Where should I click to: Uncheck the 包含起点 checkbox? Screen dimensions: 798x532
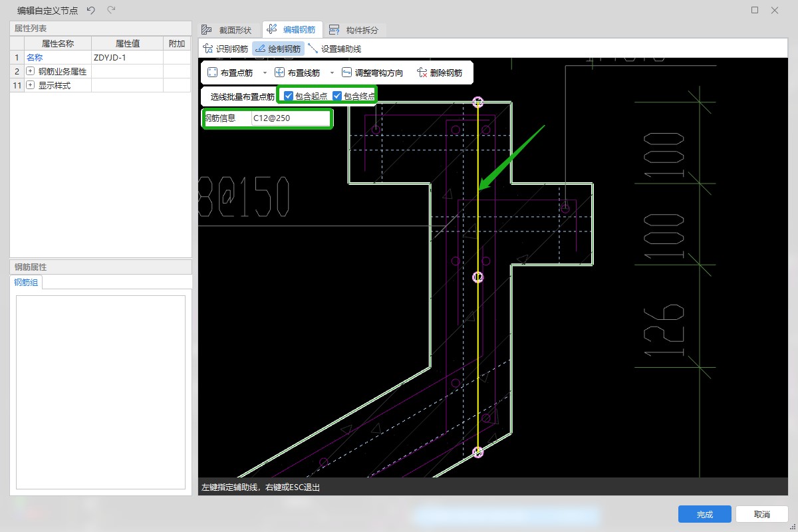tap(289, 96)
